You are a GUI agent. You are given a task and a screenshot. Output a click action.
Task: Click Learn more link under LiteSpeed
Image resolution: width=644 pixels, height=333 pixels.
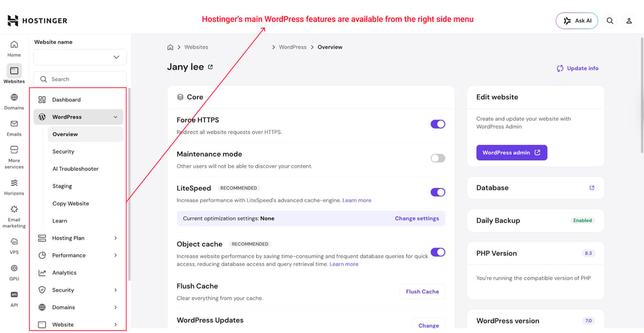click(357, 200)
